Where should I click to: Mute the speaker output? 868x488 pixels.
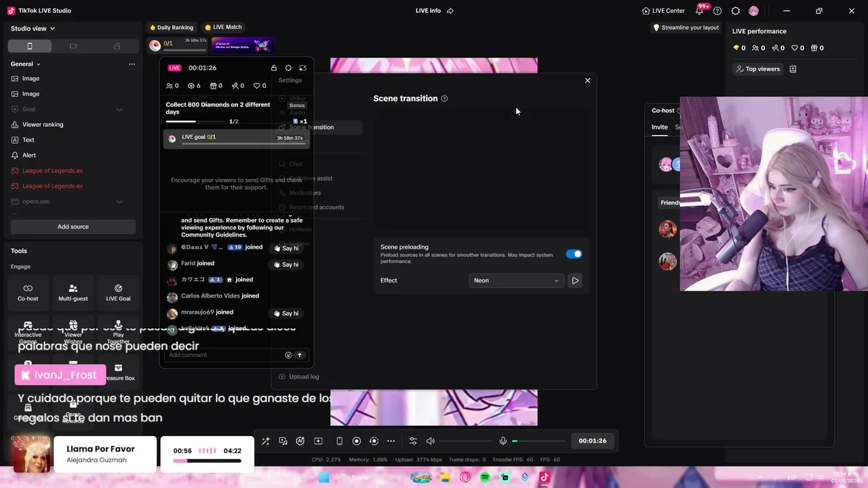coord(431,441)
